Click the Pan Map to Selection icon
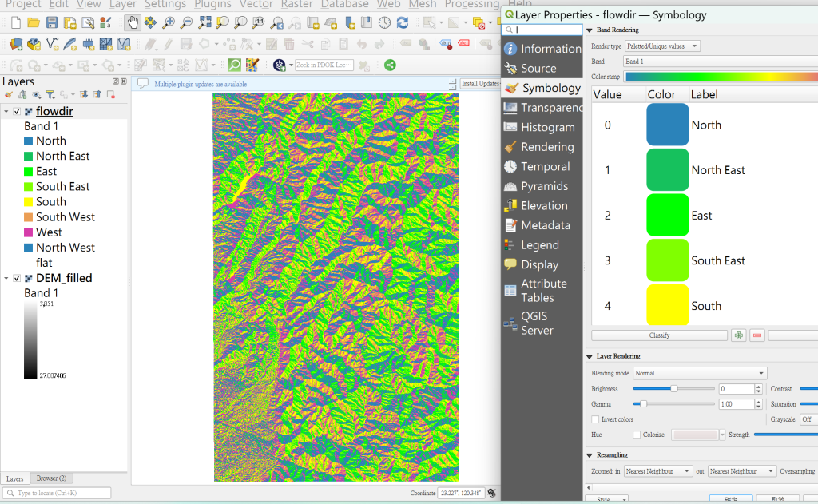The image size is (818, 504). pyautogui.click(x=150, y=22)
